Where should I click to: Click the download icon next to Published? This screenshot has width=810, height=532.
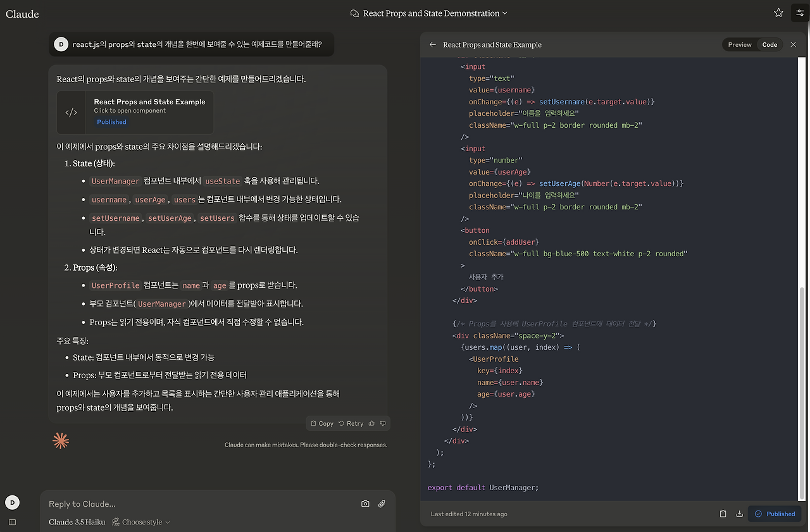(739, 514)
